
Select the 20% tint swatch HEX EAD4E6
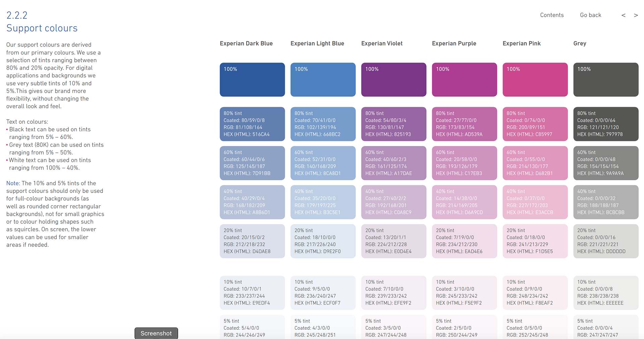[465, 241]
